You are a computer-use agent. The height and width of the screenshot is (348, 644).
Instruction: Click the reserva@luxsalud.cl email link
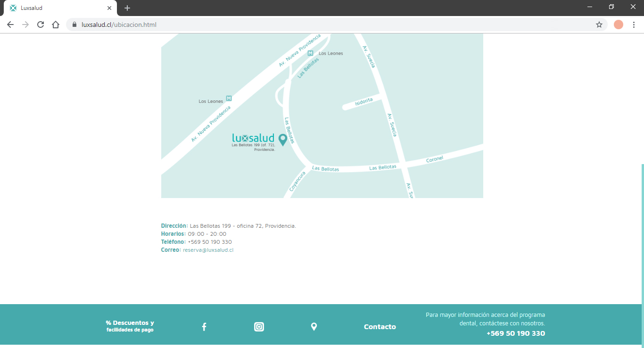(208, 250)
